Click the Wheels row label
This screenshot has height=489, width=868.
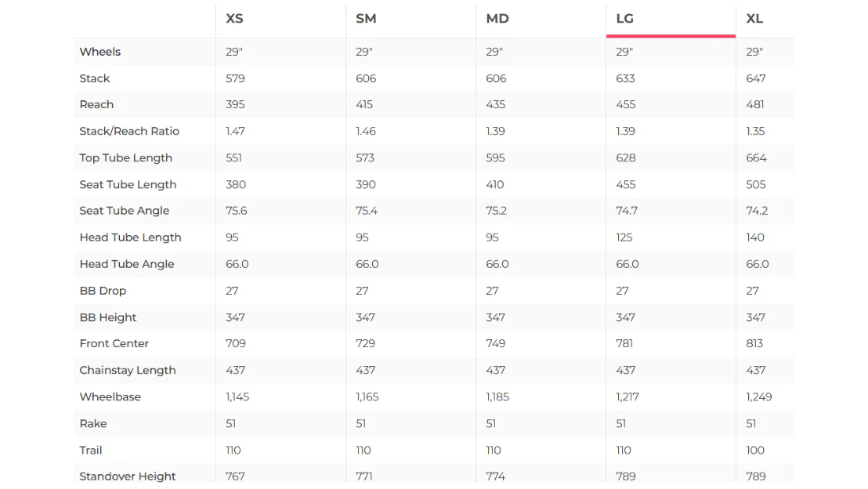point(99,52)
